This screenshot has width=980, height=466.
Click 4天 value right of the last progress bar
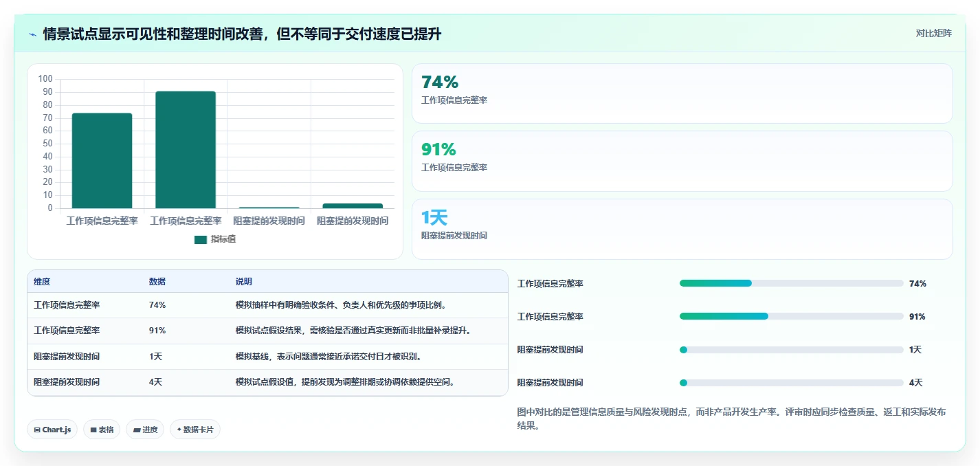coord(915,383)
